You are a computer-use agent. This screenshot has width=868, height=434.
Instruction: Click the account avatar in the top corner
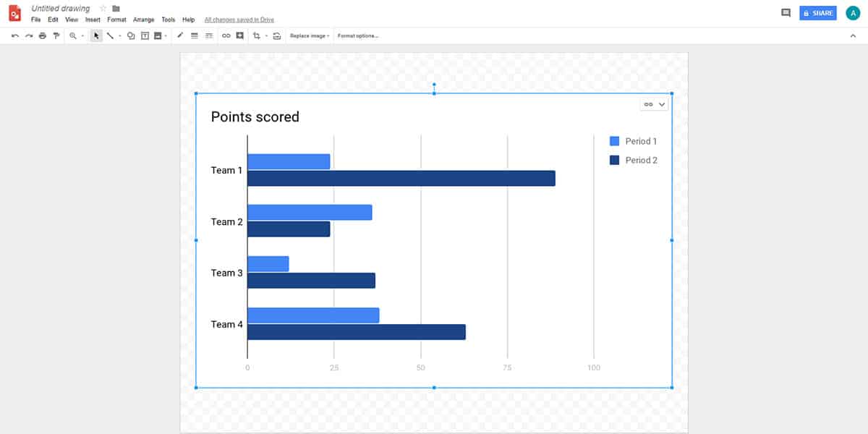[853, 12]
